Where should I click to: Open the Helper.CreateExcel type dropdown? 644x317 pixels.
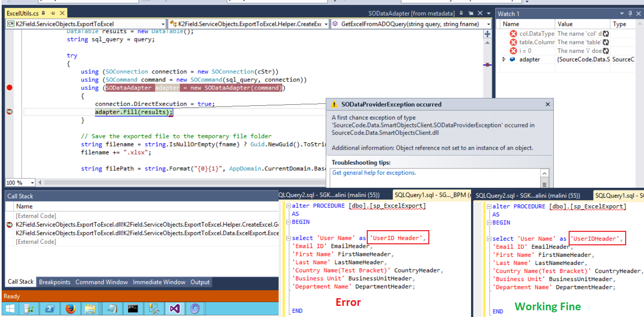[x=326, y=24]
